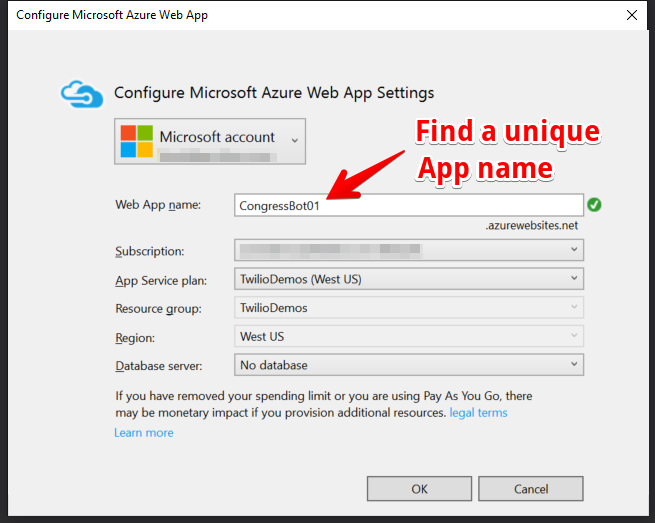Expand the Subscription dropdown
The height and width of the screenshot is (523, 655).
tap(409, 250)
